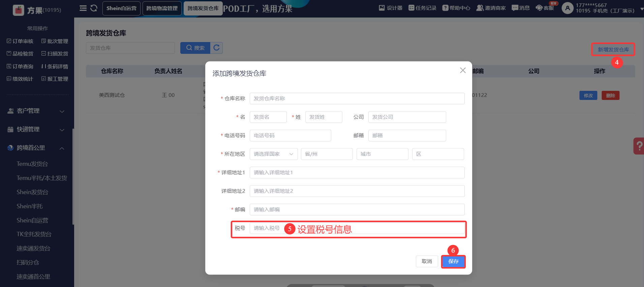Image resolution: width=644 pixels, height=287 pixels.
Task: Open the 设计器 designer tool
Action: [x=391, y=8]
